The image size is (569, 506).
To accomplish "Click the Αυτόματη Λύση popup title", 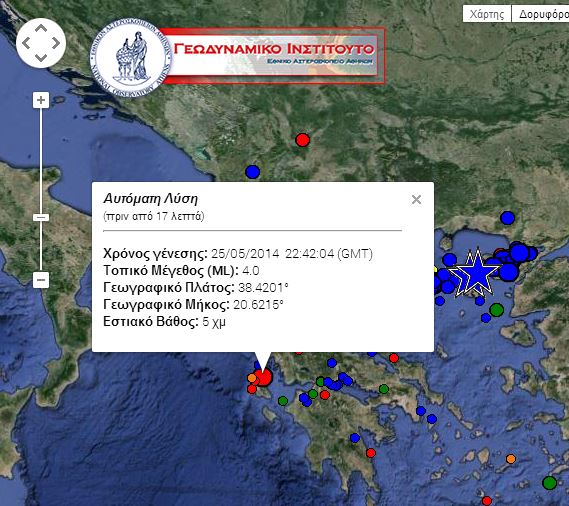I will [151, 199].
